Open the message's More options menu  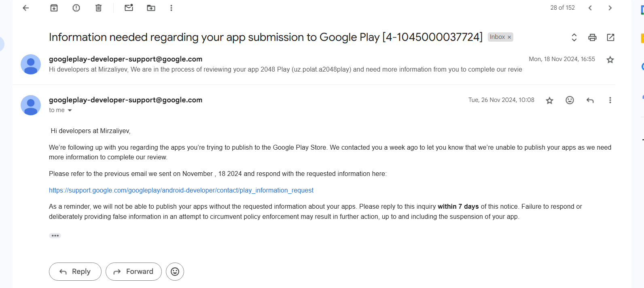pos(610,100)
